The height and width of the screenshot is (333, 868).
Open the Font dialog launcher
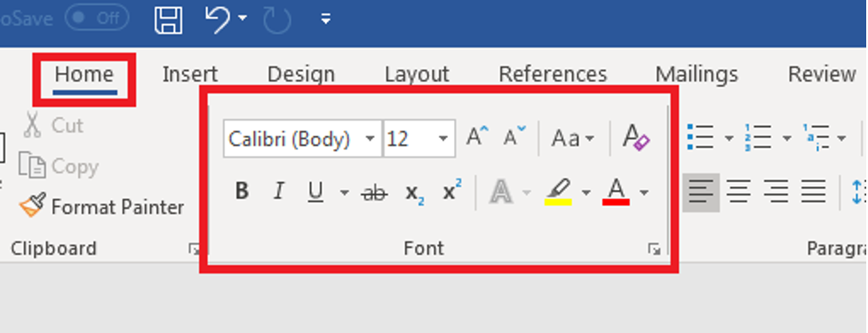654,250
